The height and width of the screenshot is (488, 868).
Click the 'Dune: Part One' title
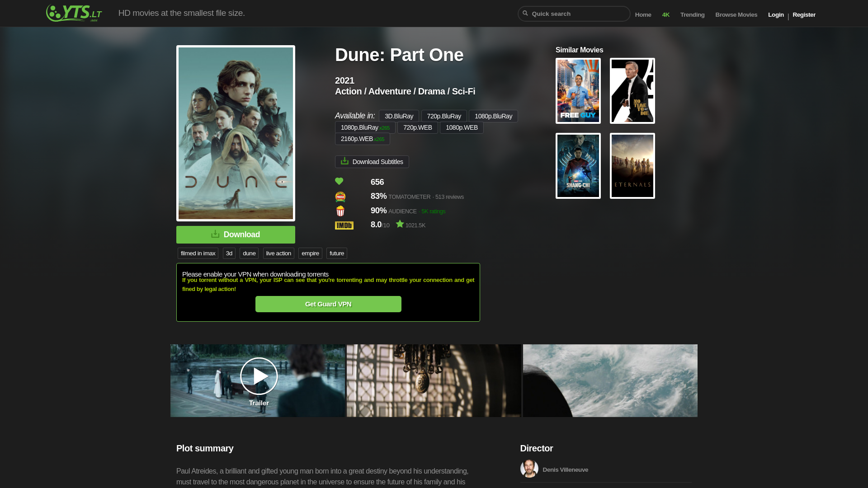[399, 55]
